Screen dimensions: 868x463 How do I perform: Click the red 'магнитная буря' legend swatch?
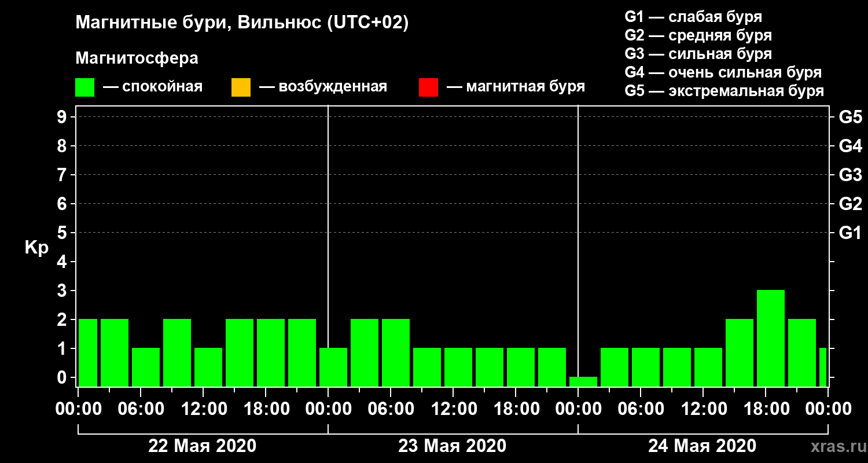point(428,87)
